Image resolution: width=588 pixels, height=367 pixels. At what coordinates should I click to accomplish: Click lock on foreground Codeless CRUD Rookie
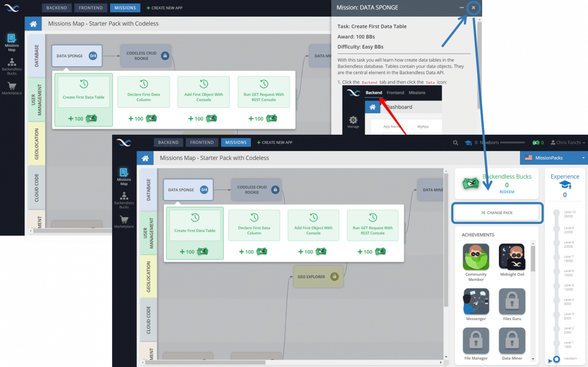click(x=275, y=190)
